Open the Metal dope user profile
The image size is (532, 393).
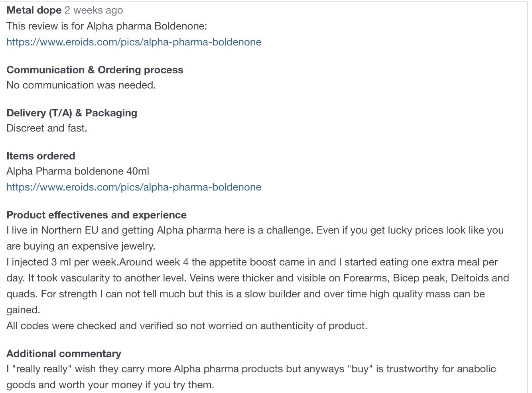tap(34, 10)
